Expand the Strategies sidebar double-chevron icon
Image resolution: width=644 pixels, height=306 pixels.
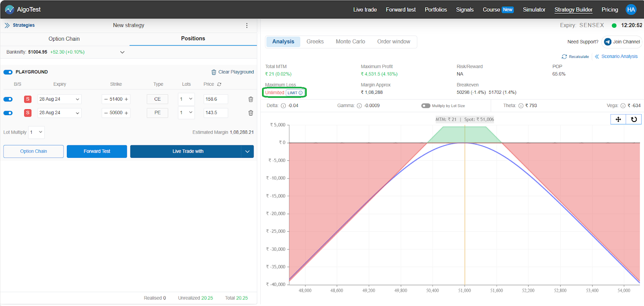tap(7, 25)
